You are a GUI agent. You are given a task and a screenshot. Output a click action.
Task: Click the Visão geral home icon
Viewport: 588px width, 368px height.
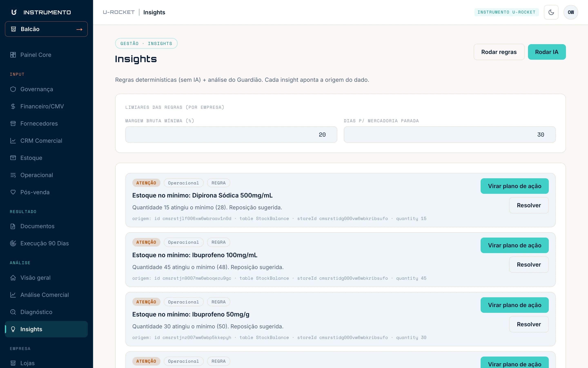[13, 278]
